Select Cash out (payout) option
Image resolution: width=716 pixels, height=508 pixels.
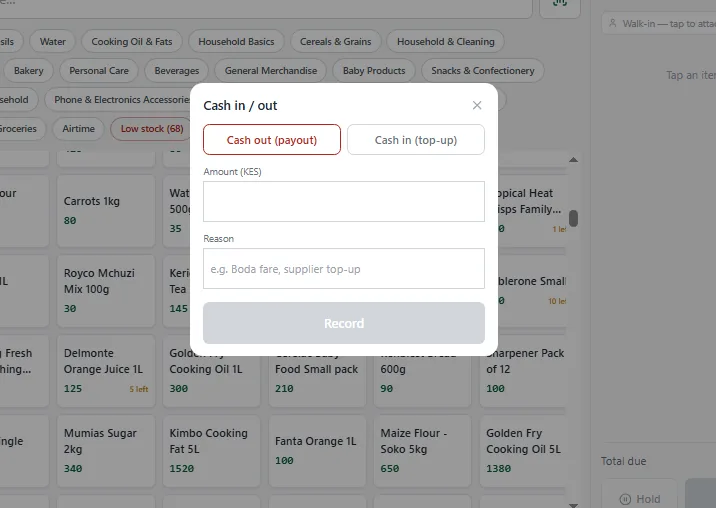click(272, 140)
